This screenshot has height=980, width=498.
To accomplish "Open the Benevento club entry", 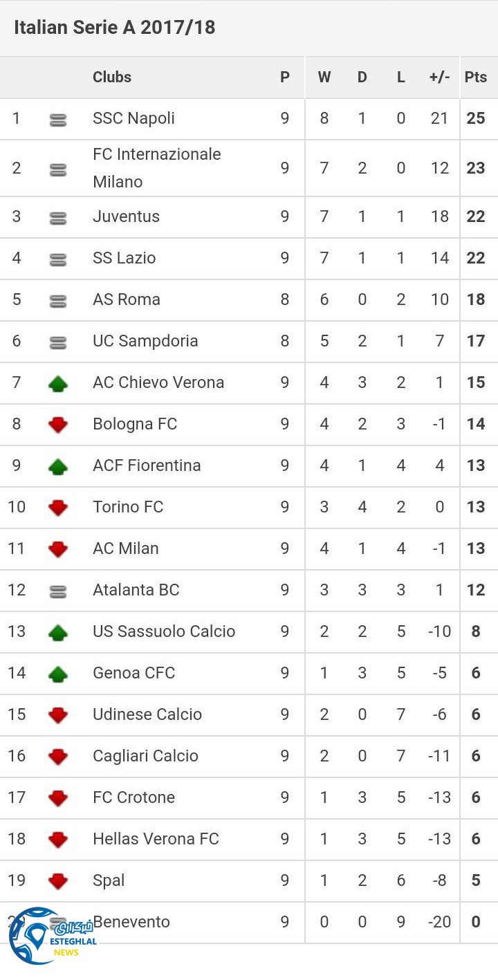I will click(132, 921).
